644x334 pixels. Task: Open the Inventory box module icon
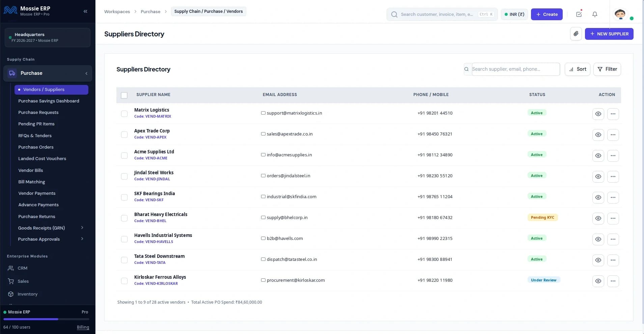11,294
